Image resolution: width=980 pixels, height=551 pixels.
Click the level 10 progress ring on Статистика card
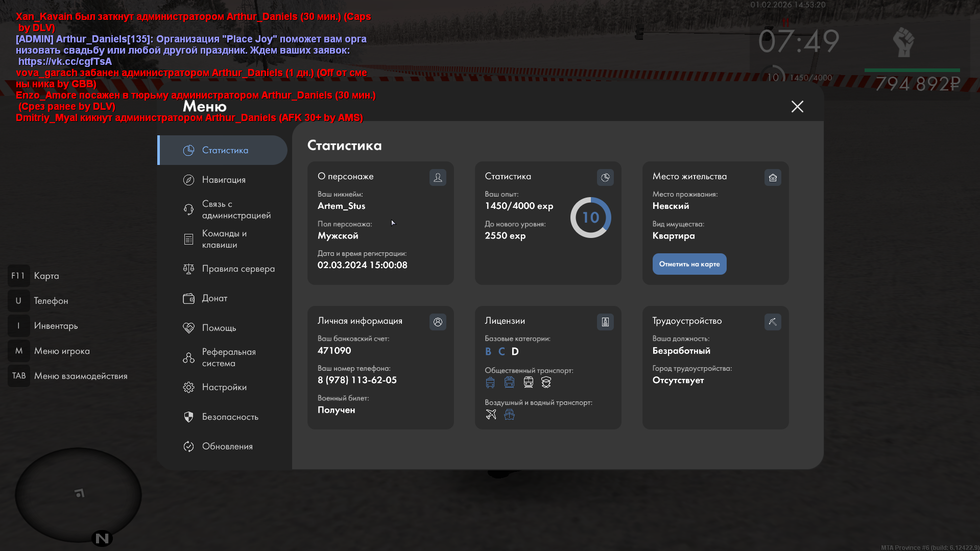click(591, 218)
